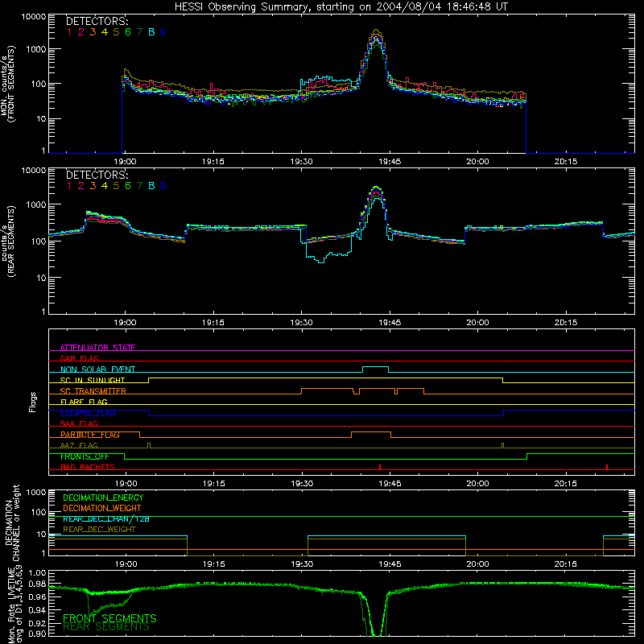The width and height of the screenshot is (644, 644).
Task: Select cyan detector 8 legend number in rear segments plot
Action: pyautogui.click(x=151, y=186)
